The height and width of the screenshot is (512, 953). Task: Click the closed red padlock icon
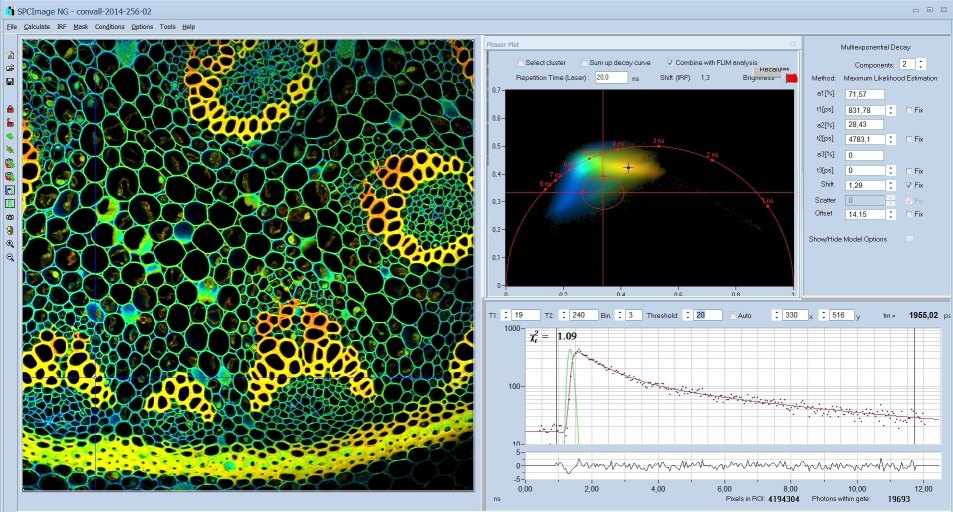(10, 108)
